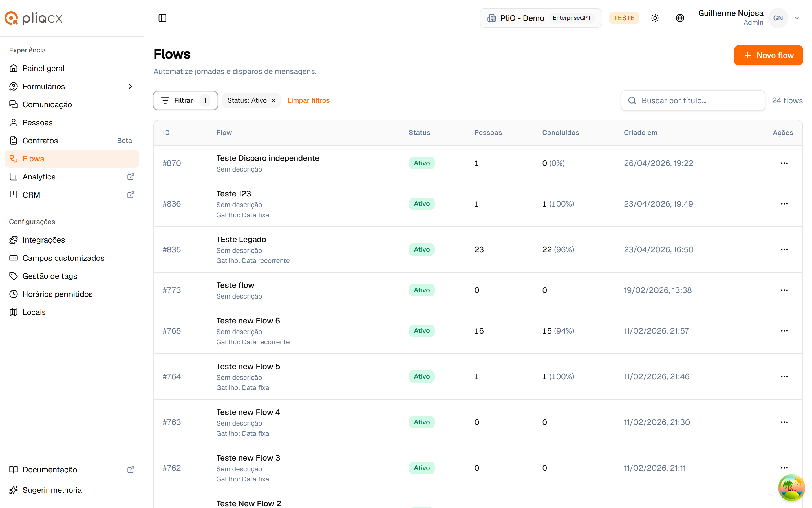This screenshot has width=812, height=508.
Task: Click Limpar filtros link
Action: (308, 100)
